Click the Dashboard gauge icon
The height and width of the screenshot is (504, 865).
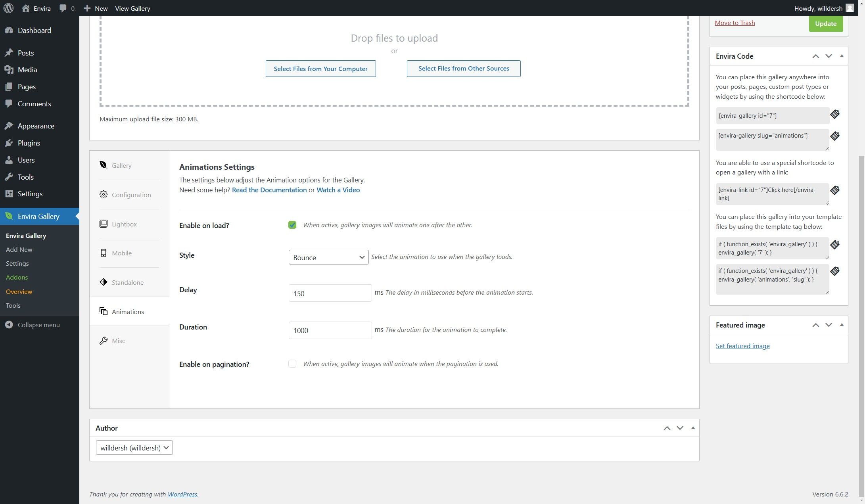click(9, 31)
